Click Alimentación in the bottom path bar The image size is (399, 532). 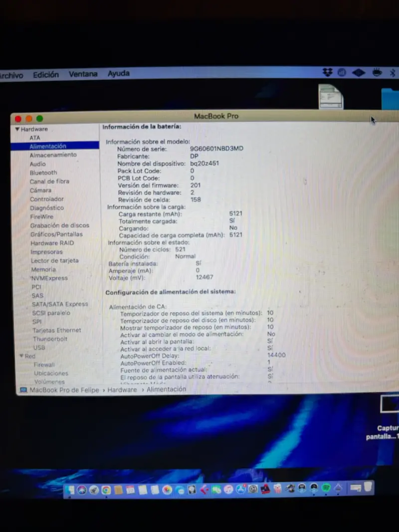(x=166, y=389)
